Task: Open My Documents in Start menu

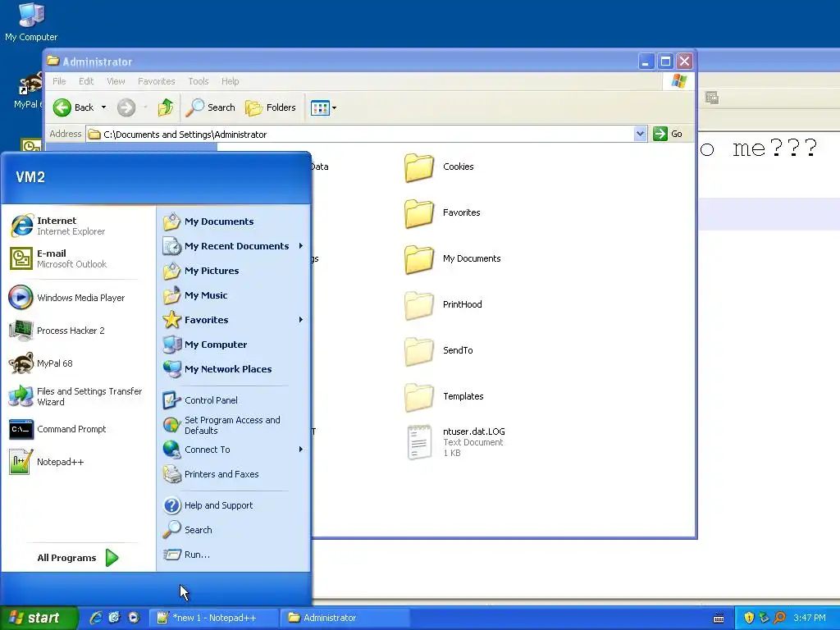Action: point(233,221)
